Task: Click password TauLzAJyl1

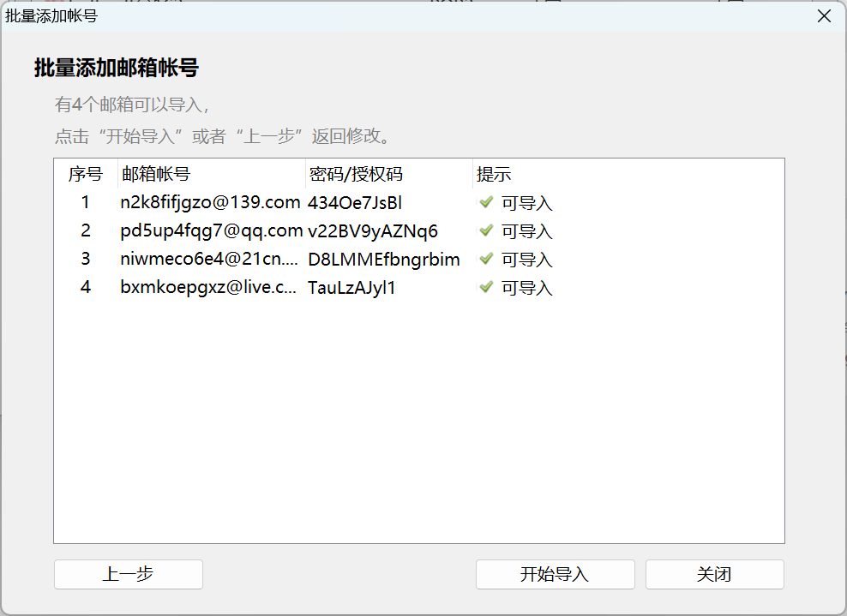Action: point(351,287)
